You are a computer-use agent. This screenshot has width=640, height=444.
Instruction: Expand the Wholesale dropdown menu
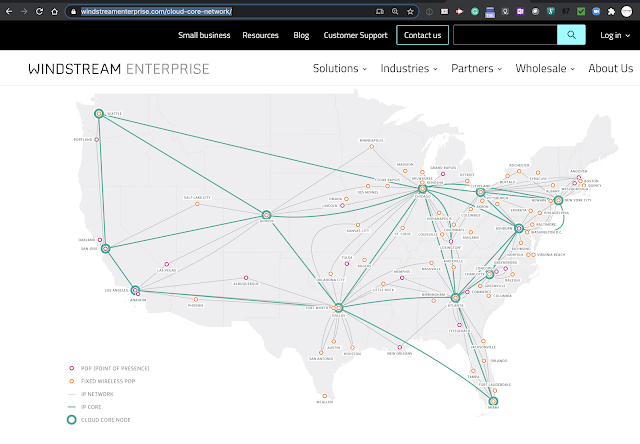545,69
